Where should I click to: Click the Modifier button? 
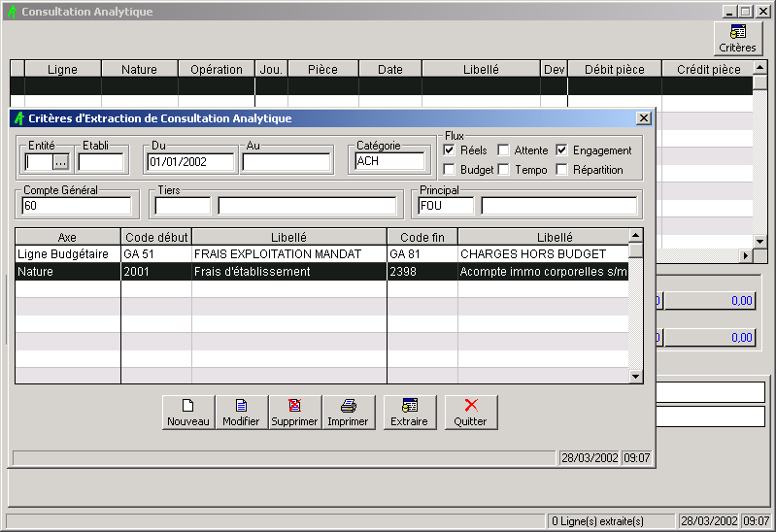242,413
